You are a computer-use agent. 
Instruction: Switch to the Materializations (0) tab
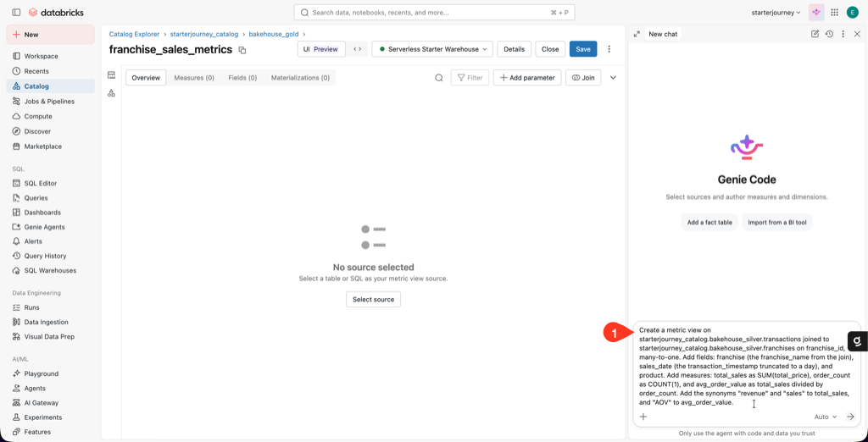300,77
